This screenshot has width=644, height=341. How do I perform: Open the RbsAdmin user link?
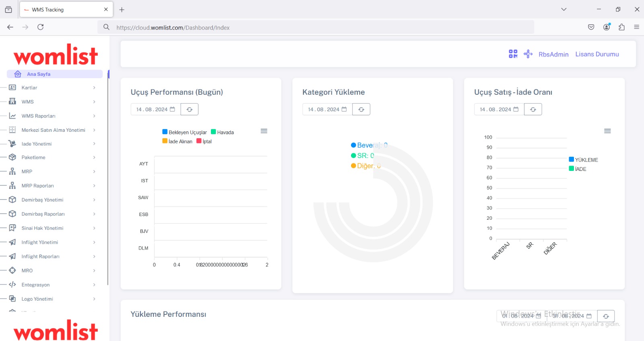[x=553, y=54]
